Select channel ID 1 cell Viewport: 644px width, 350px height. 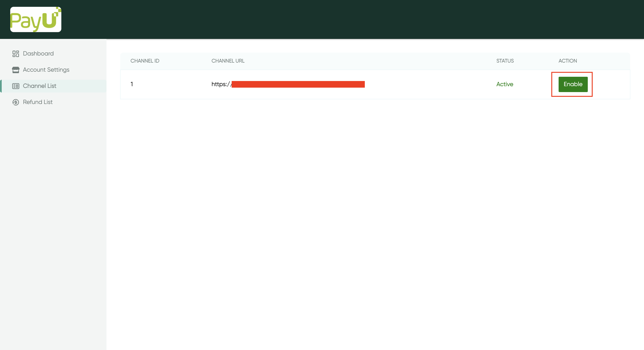click(x=132, y=84)
